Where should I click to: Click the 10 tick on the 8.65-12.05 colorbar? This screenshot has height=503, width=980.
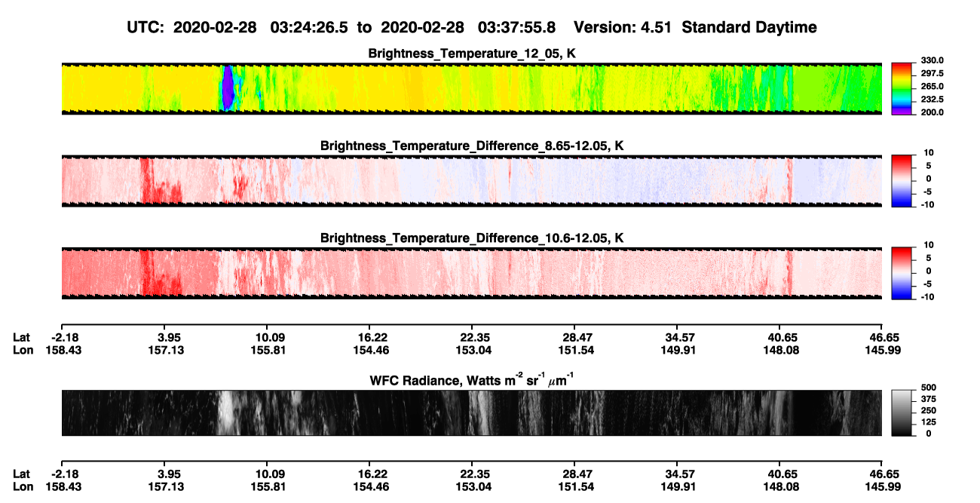[929, 152]
